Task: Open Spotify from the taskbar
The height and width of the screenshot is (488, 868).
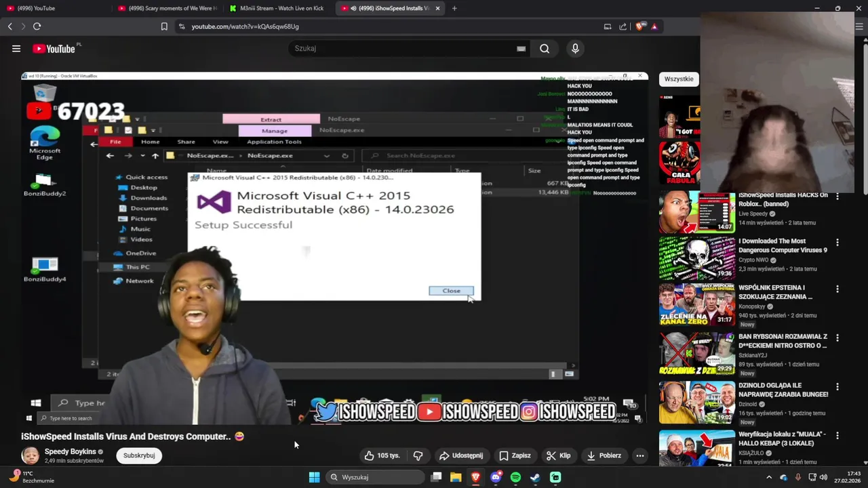Action: point(515,477)
